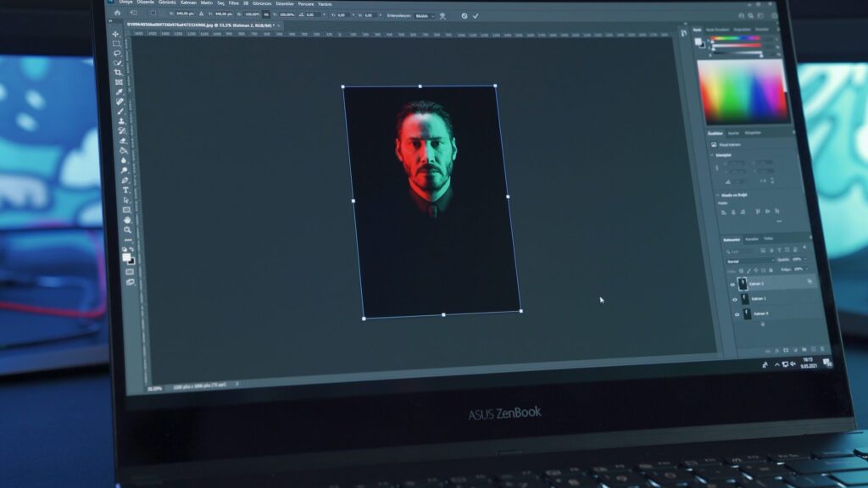Change screen mode at toolbox bottom
Screen dimensions: 868x488
130,282
